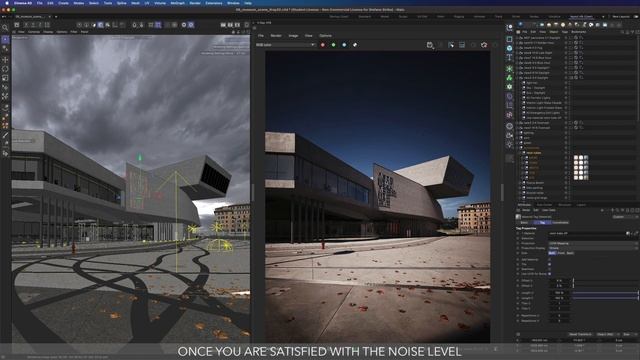Click the first render clapperboard icon in top toolbar
Screen dimensions: 640x360
[x=223, y=25]
